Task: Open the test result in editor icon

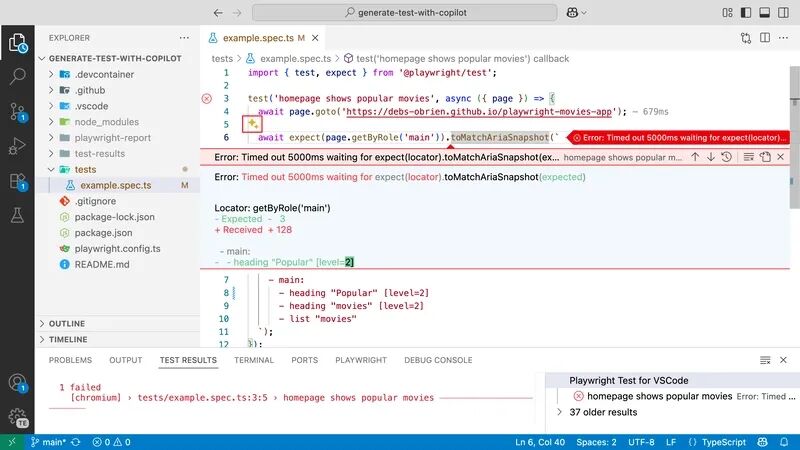Action: pos(765,157)
